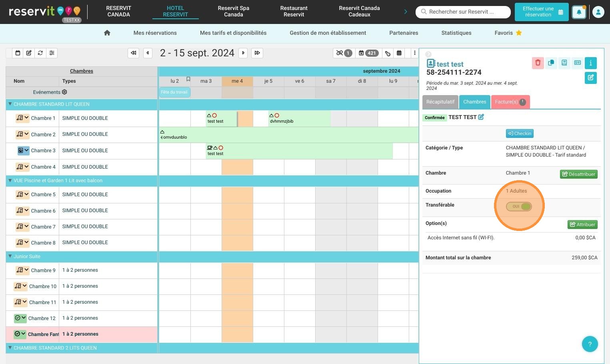This screenshot has height=364, width=610.
Task: Open Chambre 1 status dropdown
Action: [x=22, y=118]
